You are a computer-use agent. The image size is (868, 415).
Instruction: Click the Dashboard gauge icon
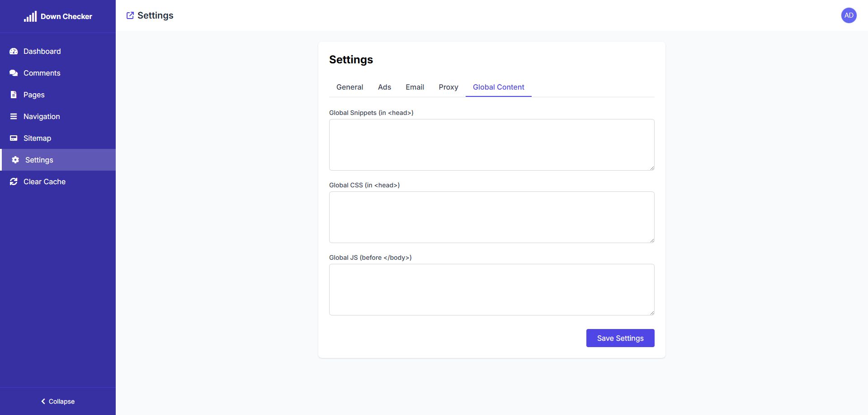click(14, 51)
